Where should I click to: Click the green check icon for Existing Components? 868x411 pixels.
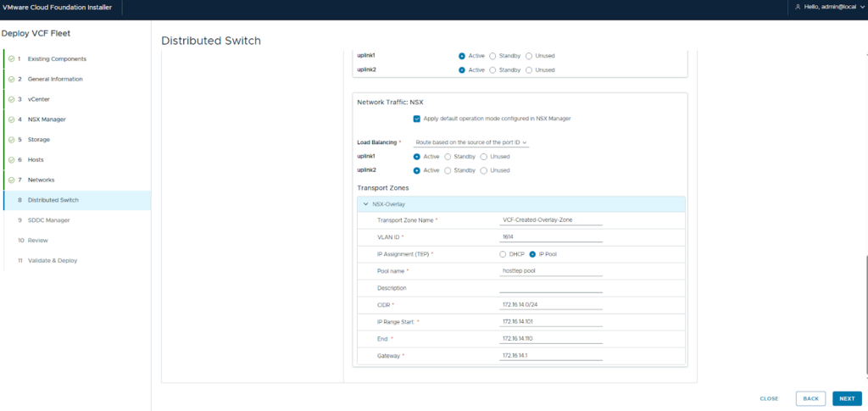coord(12,58)
